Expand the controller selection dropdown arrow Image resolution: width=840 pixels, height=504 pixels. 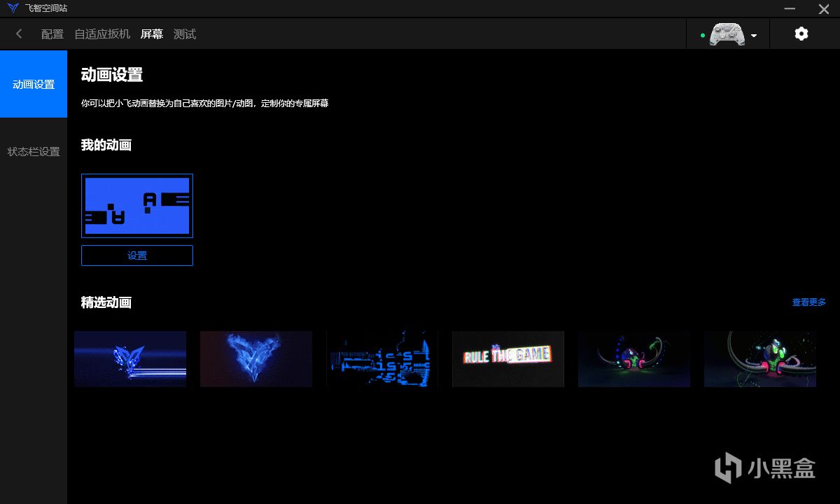[755, 35]
